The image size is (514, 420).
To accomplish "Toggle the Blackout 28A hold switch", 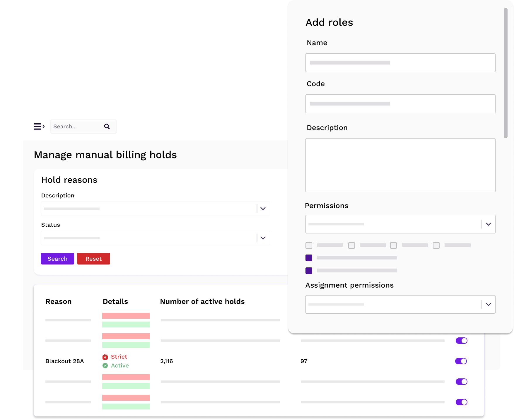I will (461, 361).
